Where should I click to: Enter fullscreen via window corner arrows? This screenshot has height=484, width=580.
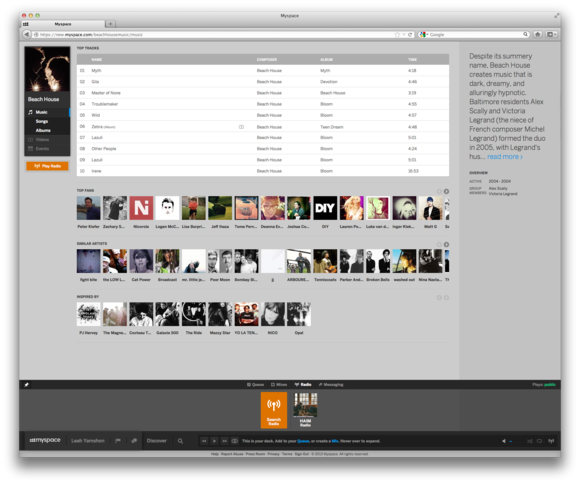[x=556, y=16]
